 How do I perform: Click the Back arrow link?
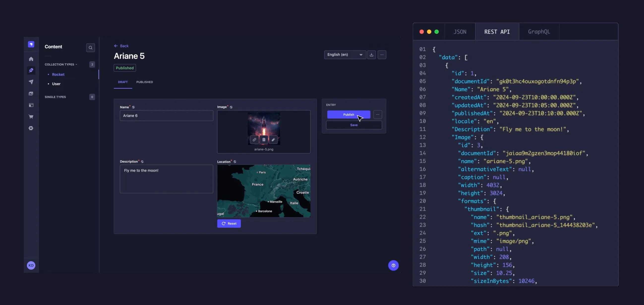[121, 46]
